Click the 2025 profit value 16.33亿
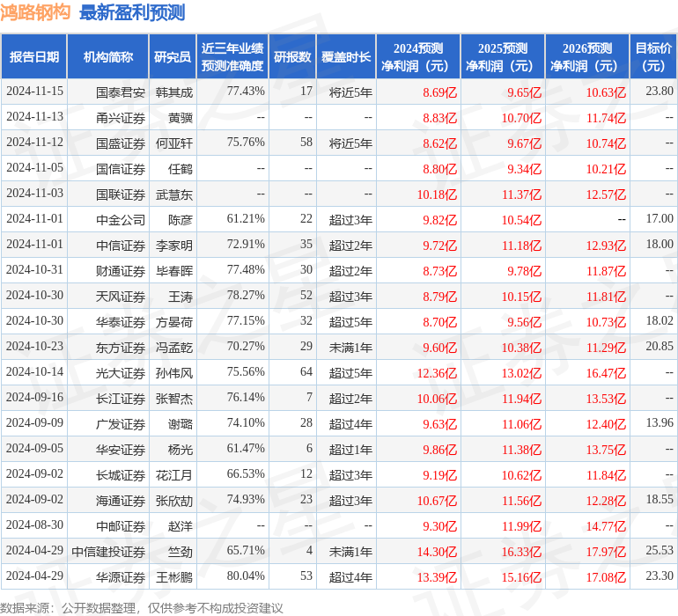Viewport: 678px width, 616px height. pos(521,552)
